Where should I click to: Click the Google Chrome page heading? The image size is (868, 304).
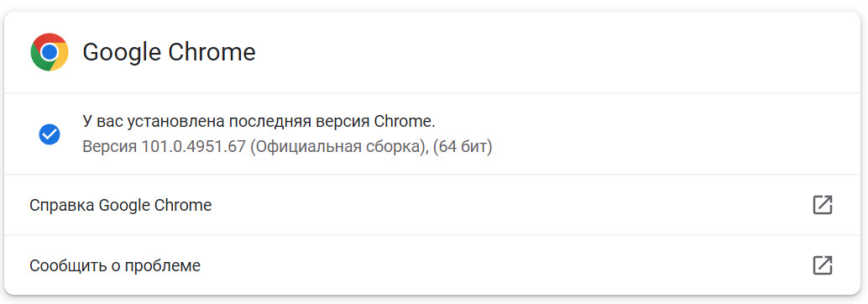[169, 53]
